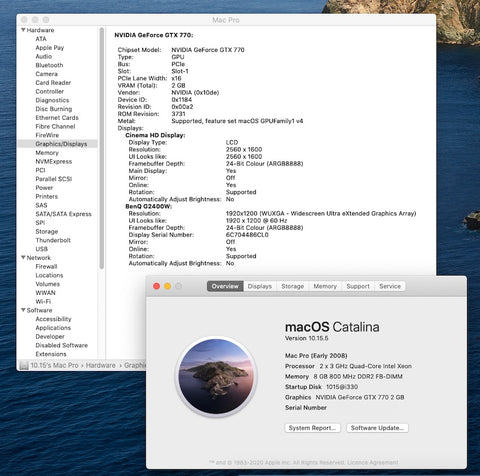Select Extensions under Software
Image resolution: width=480 pixels, height=476 pixels.
pyautogui.click(x=51, y=354)
